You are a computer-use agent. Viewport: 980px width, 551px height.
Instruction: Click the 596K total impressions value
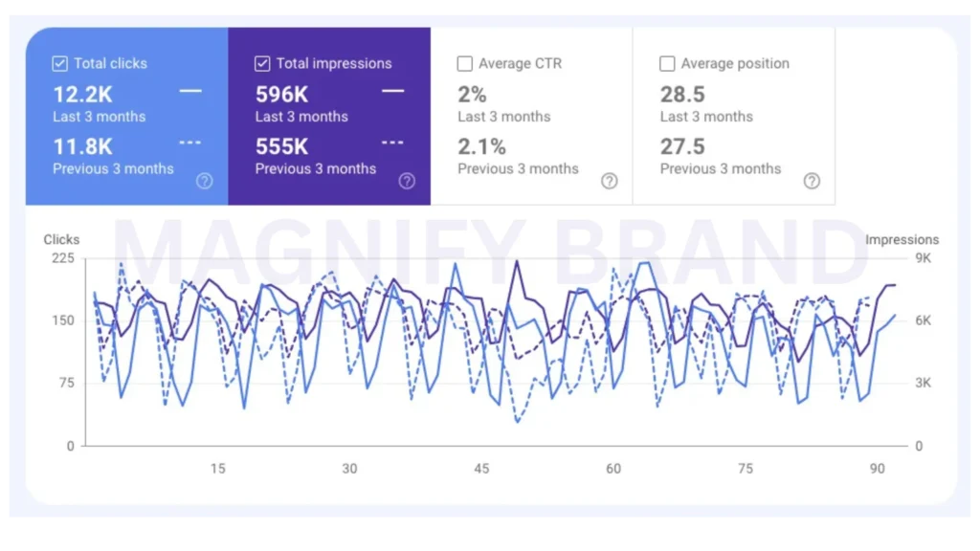point(282,95)
